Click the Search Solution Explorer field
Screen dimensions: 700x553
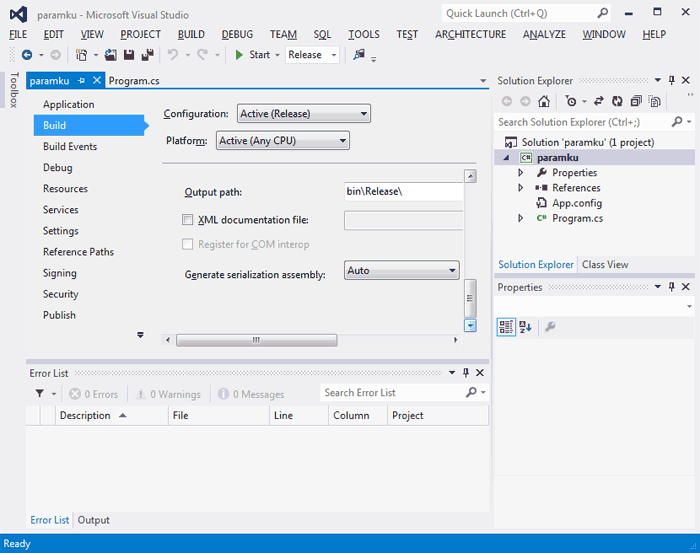click(583, 122)
